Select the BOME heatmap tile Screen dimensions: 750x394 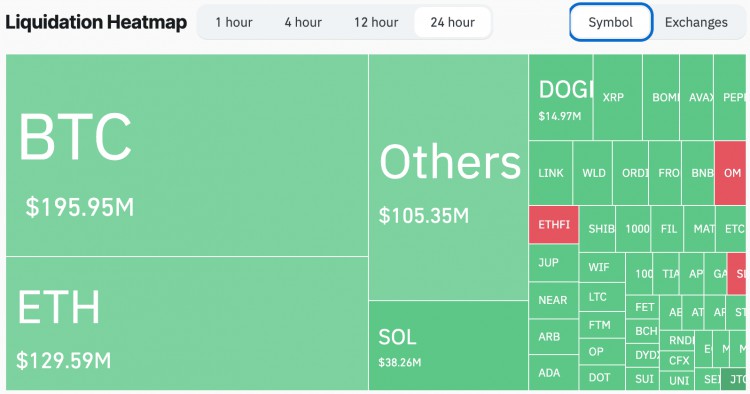point(661,97)
